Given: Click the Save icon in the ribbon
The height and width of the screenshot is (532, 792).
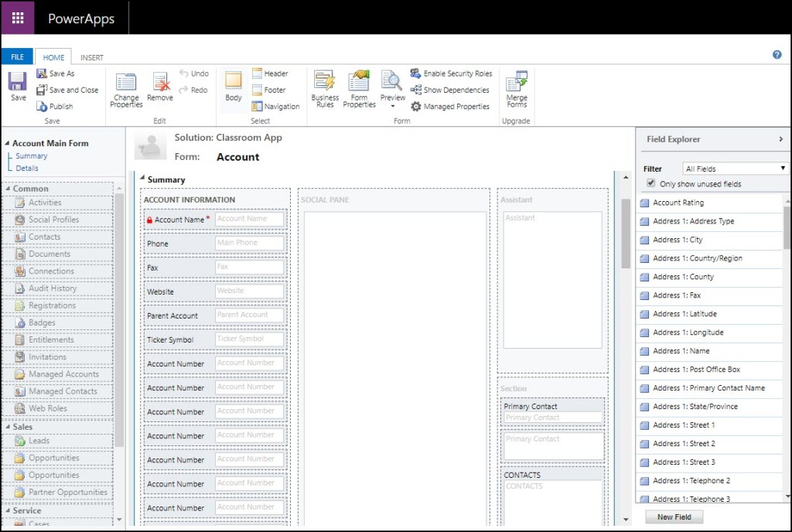Looking at the screenshot, I should pos(18,82).
